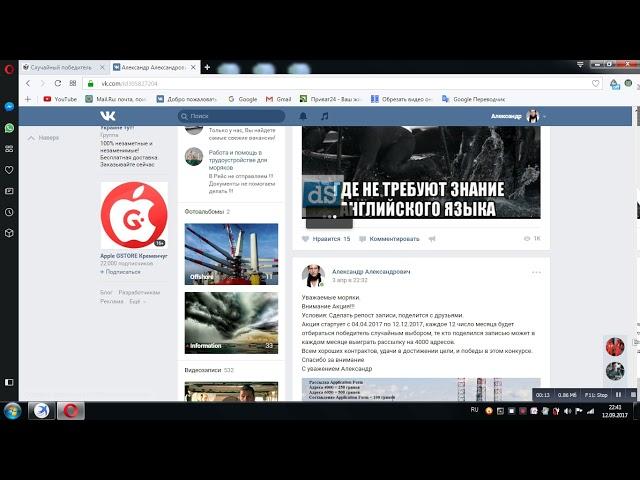This screenshot has width=640, height=480.
Task: Open new browser tab
Action: pos(207,67)
